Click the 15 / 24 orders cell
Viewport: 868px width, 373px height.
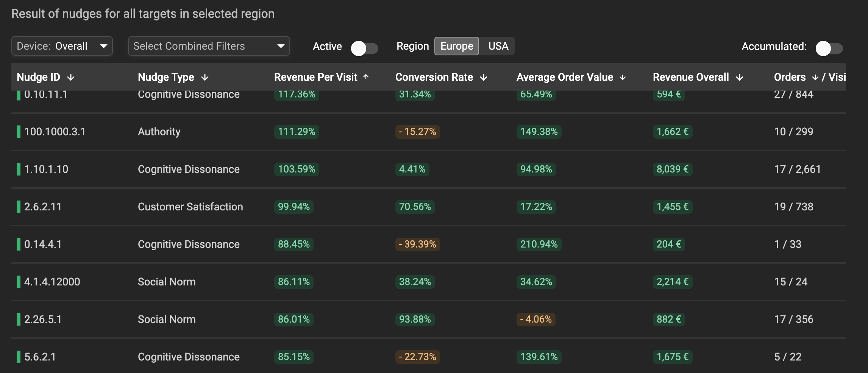tap(791, 282)
